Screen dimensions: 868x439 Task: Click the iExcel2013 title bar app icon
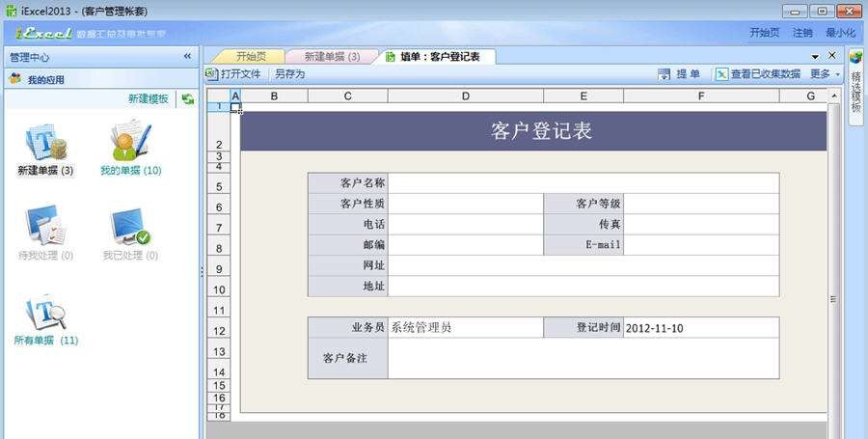(11, 11)
